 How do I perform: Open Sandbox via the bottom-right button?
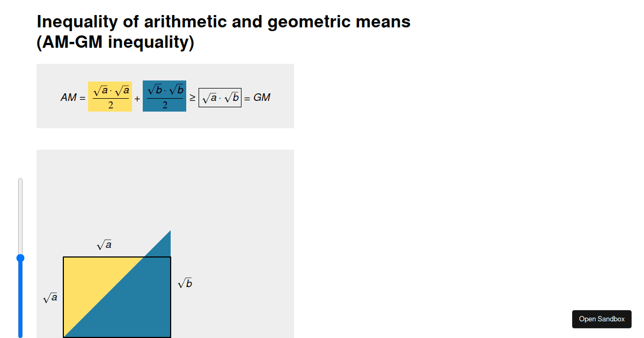click(602, 319)
